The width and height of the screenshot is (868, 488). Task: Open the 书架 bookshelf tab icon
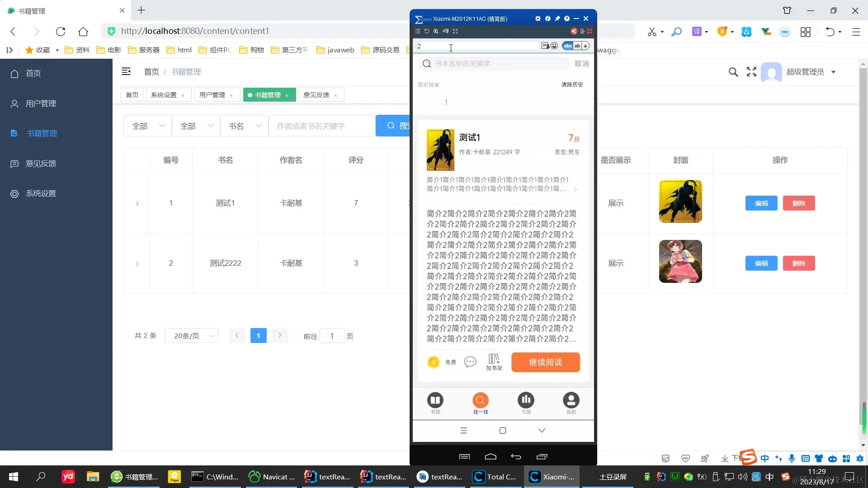tap(526, 400)
